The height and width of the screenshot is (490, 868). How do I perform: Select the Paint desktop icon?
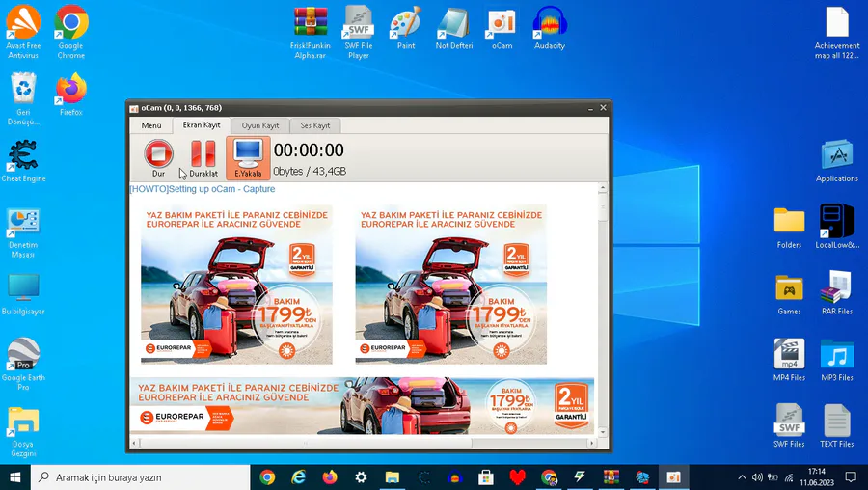click(x=406, y=28)
